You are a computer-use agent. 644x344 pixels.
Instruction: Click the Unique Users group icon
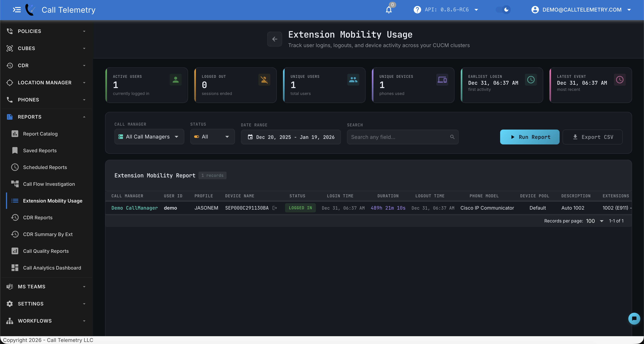click(x=353, y=79)
